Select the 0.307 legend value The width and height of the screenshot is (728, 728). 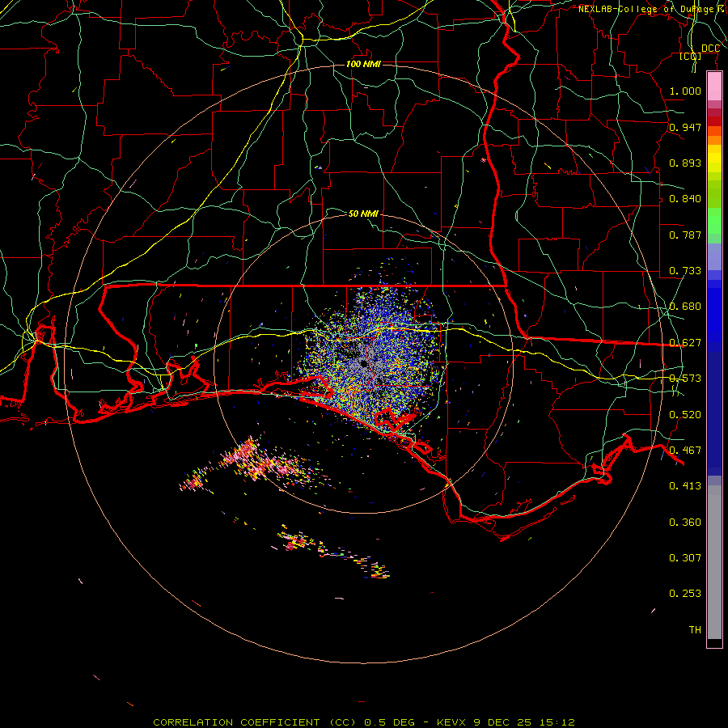[685, 558]
